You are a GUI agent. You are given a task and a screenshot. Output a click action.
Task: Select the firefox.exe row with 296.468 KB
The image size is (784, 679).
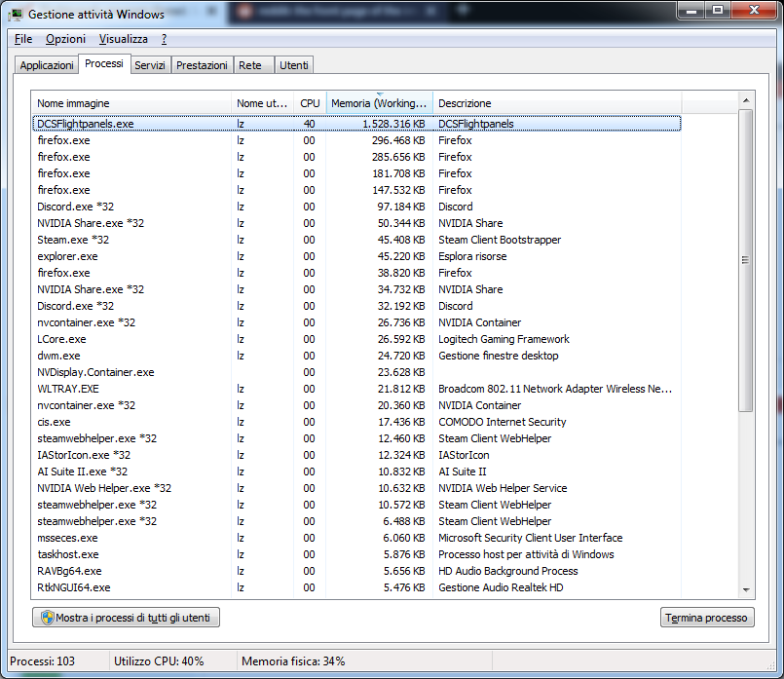point(356,140)
